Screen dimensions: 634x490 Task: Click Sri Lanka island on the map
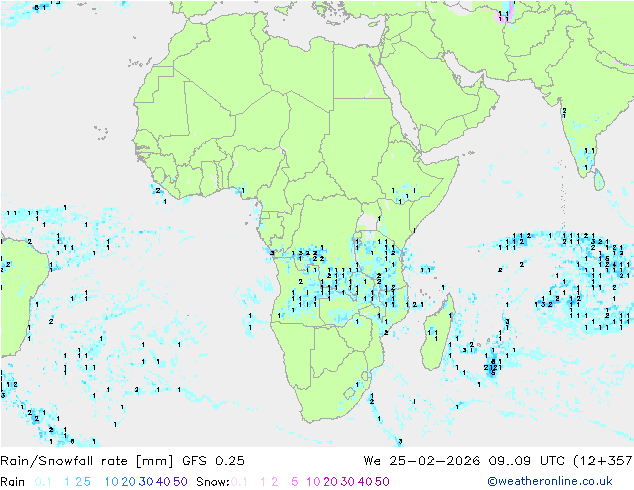click(599, 180)
